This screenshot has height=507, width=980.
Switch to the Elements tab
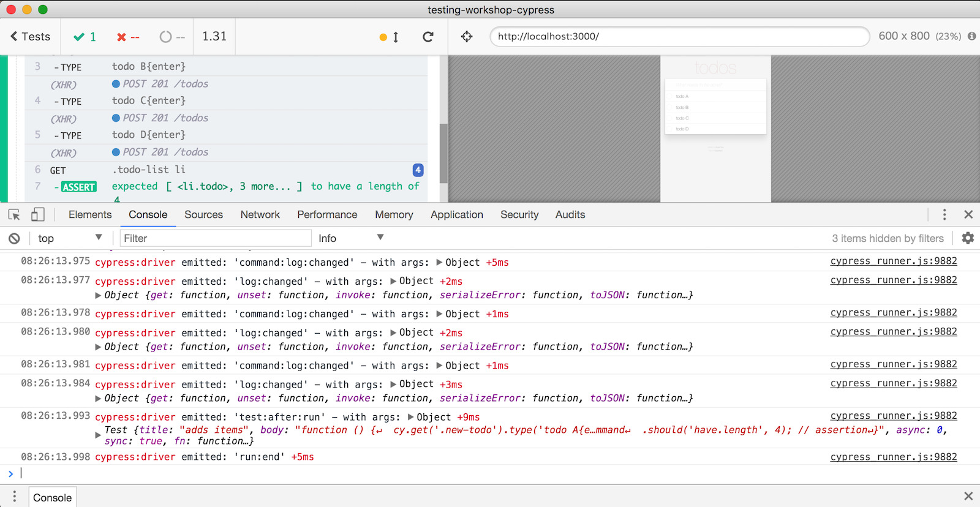[x=90, y=215]
